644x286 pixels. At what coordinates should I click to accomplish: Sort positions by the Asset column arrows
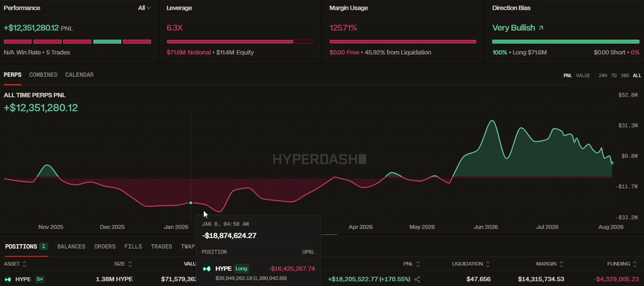coord(24,264)
